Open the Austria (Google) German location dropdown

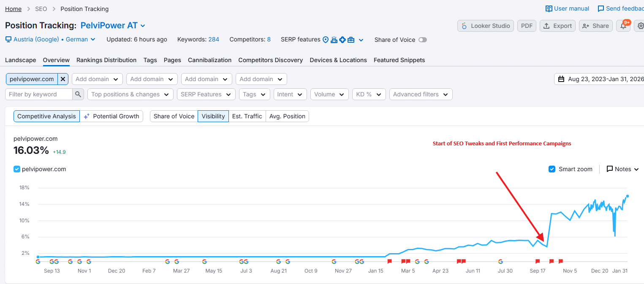point(50,39)
